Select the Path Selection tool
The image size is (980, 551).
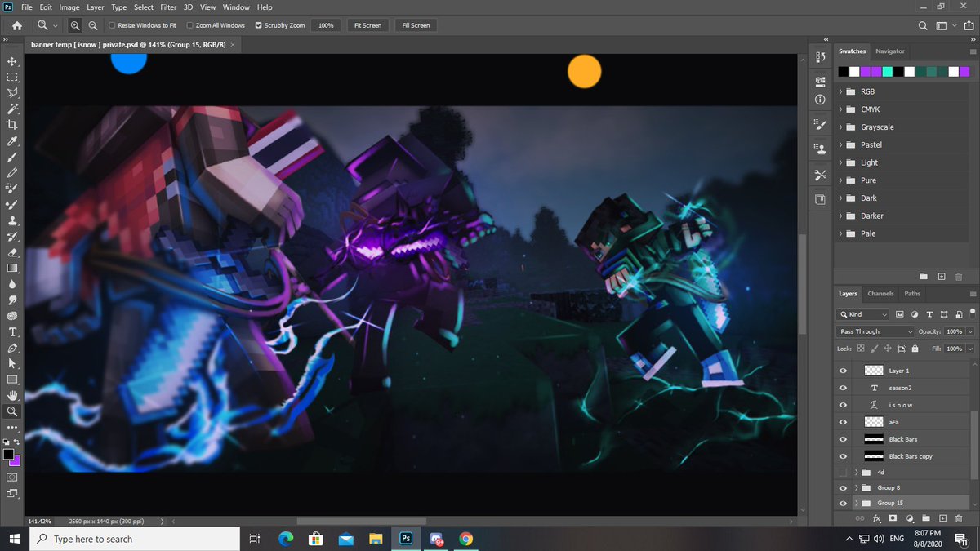(12, 363)
